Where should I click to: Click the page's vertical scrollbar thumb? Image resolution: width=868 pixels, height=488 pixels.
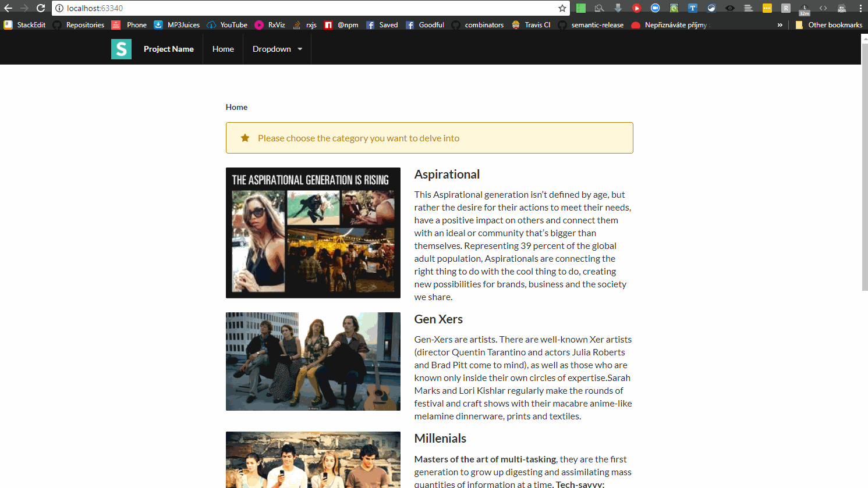(865, 166)
